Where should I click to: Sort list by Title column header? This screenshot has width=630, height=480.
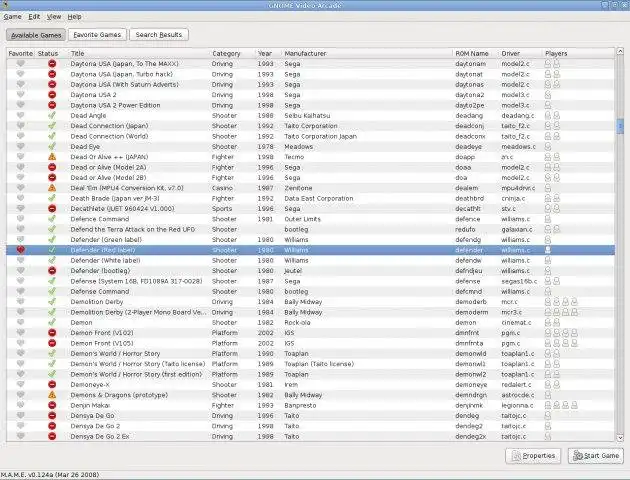139,53
